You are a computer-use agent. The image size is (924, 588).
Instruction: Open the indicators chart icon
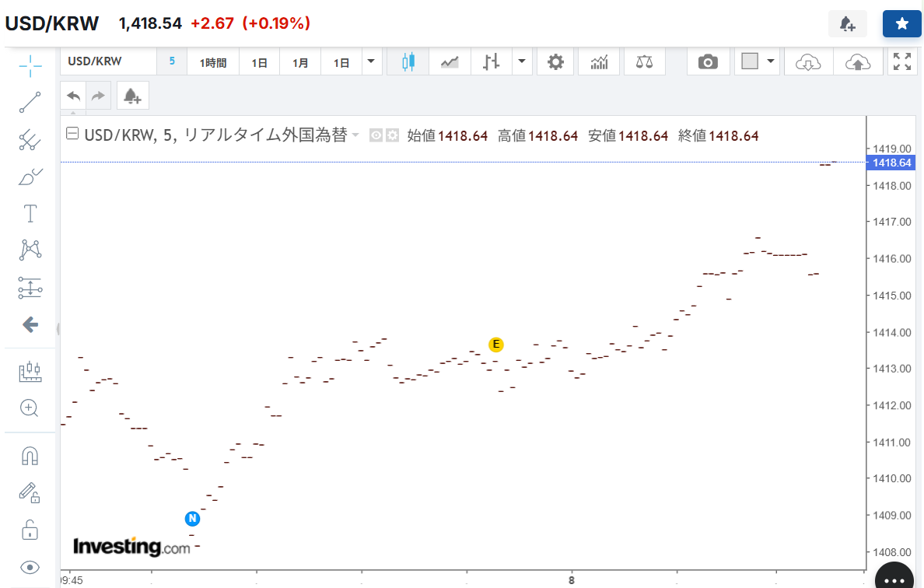pos(599,62)
